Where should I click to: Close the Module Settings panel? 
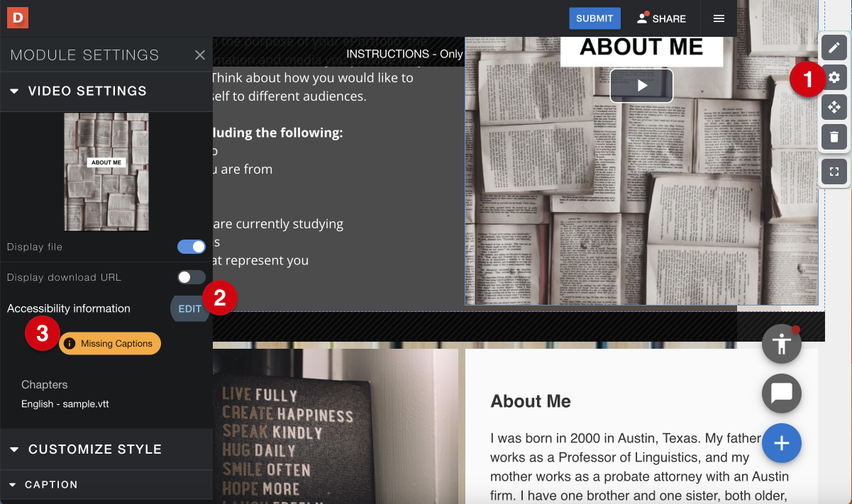(200, 55)
